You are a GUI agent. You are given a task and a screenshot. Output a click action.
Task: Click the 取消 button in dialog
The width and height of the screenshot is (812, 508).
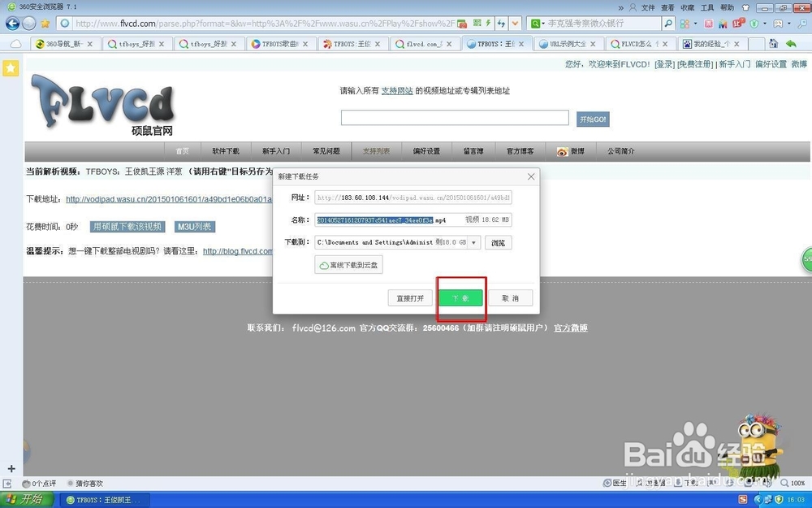tap(510, 298)
